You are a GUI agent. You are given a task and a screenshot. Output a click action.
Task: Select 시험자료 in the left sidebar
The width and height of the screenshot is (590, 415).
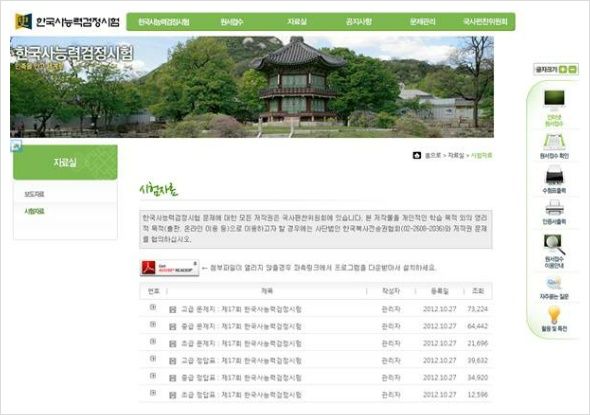(x=34, y=211)
